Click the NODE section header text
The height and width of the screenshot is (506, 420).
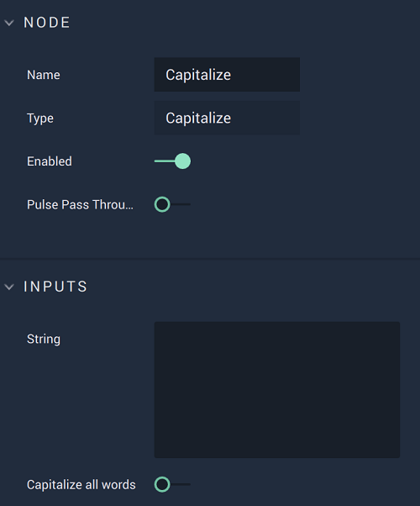(47, 23)
